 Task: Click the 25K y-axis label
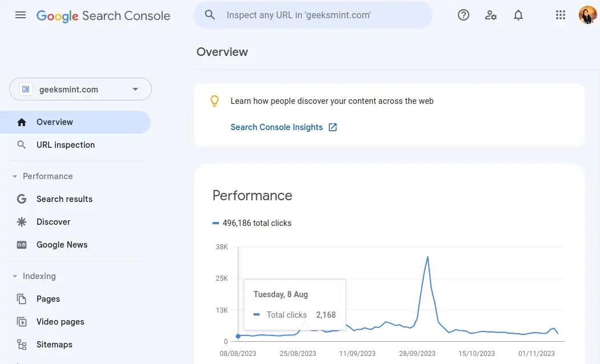click(x=222, y=278)
